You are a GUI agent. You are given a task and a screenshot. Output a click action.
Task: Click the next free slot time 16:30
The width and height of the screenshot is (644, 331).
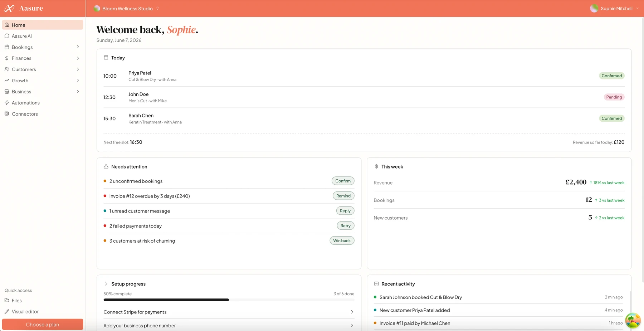point(136,142)
